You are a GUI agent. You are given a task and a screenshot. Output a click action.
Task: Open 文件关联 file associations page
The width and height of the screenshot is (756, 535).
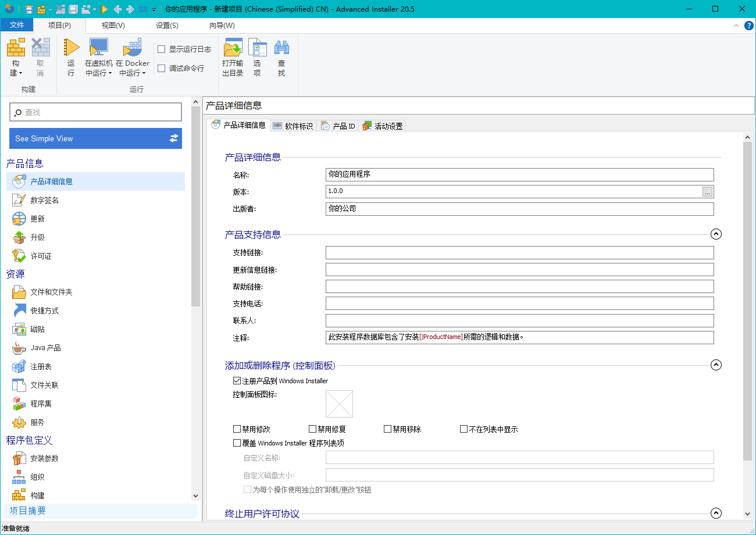click(95, 385)
